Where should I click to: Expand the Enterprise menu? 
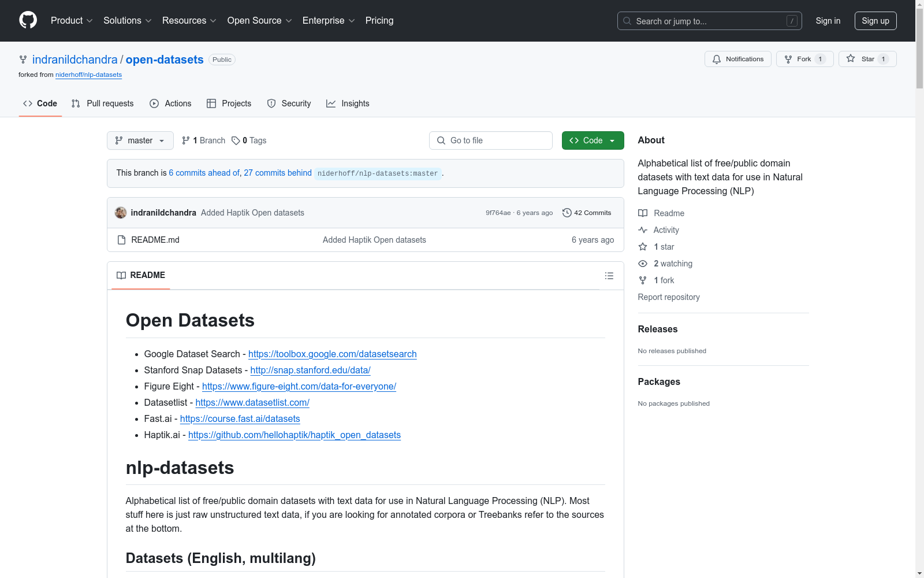coord(329,20)
